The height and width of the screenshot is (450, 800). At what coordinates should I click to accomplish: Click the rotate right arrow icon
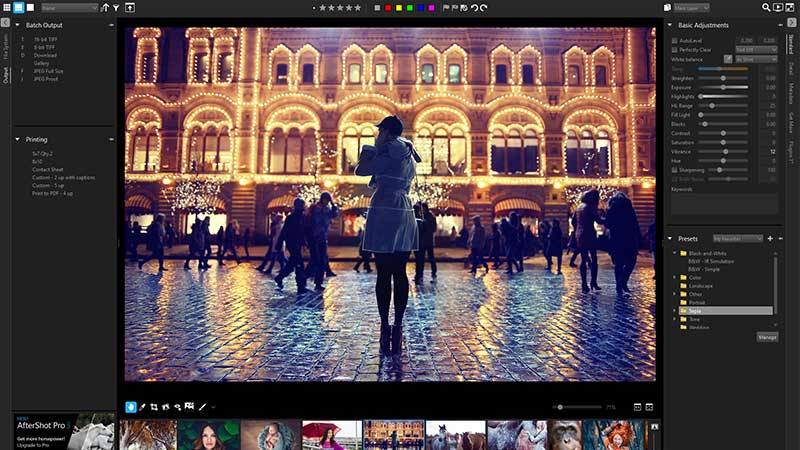(x=483, y=8)
